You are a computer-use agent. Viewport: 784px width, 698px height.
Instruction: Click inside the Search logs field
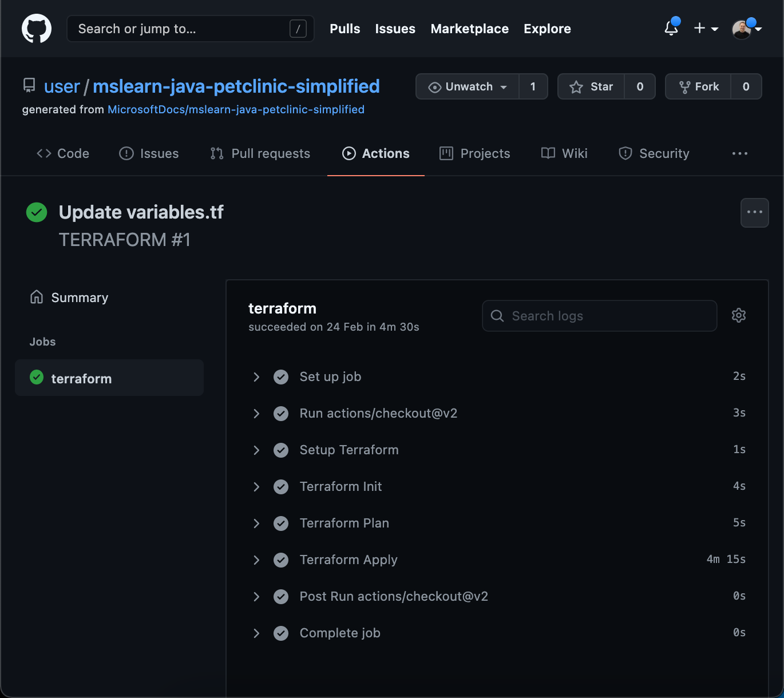point(599,315)
